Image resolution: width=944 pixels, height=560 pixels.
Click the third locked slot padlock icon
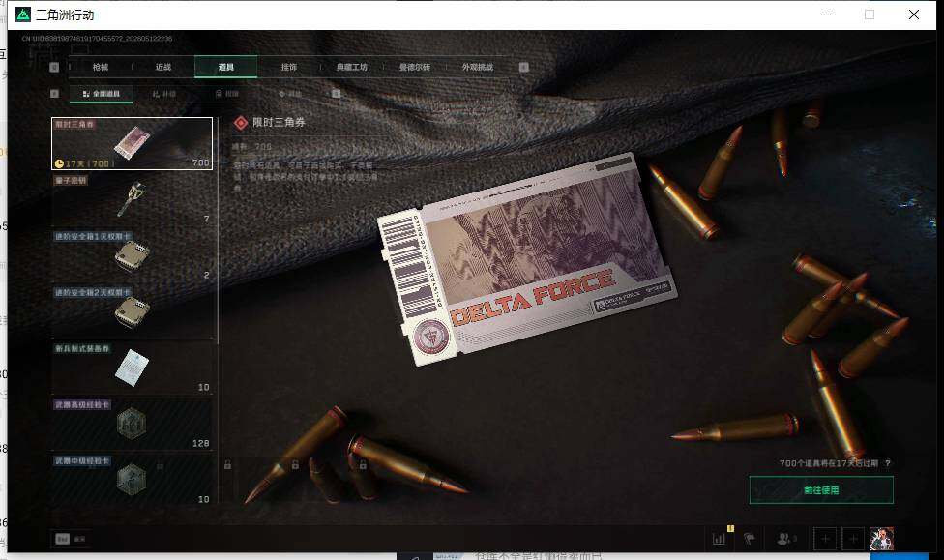(x=363, y=465)
